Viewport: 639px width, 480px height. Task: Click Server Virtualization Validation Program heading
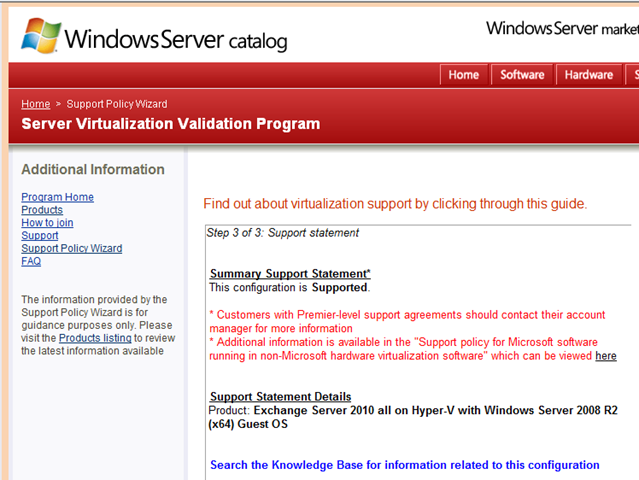click(171, 124)
